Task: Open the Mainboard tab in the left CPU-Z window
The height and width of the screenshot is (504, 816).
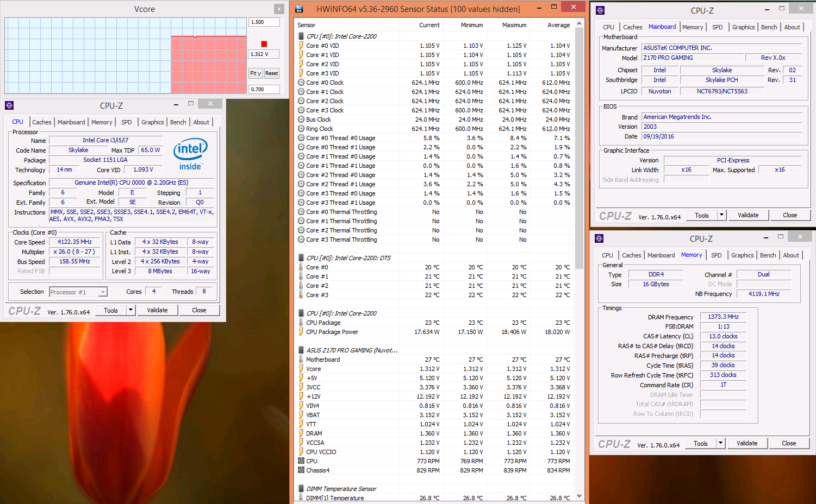Action: pos(71,122)
